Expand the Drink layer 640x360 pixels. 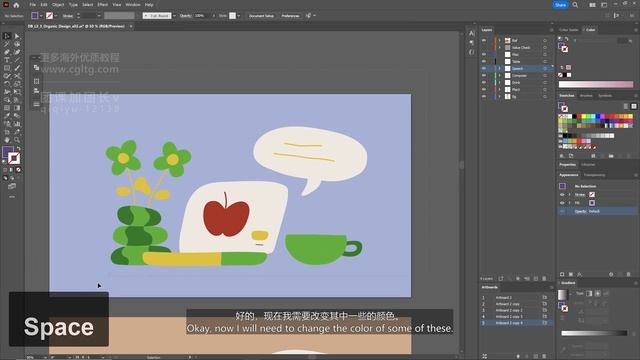coord(499,82)
